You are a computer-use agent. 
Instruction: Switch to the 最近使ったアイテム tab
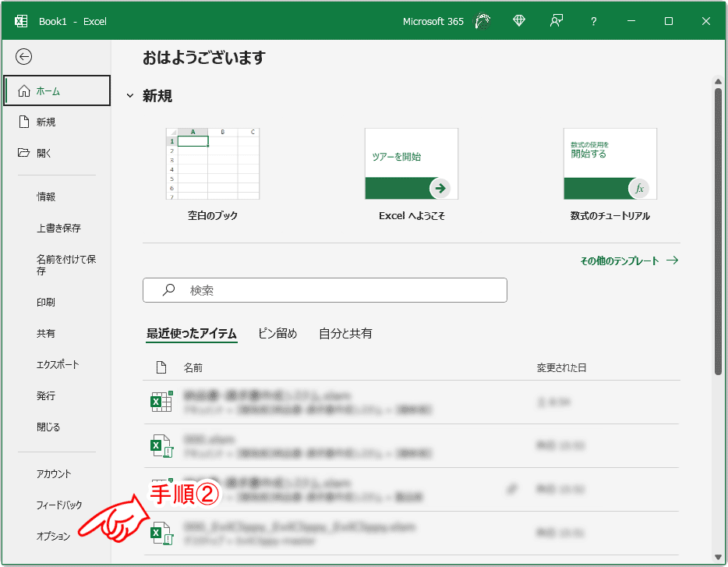[192, 333]
